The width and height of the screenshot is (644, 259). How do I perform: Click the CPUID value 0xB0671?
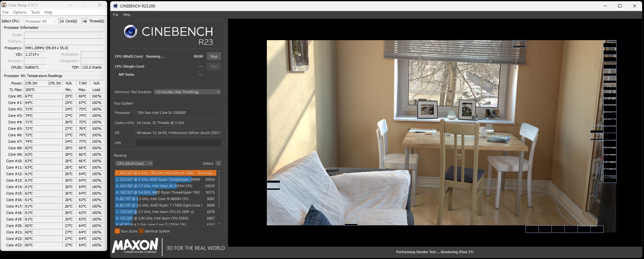click(35, 67)
